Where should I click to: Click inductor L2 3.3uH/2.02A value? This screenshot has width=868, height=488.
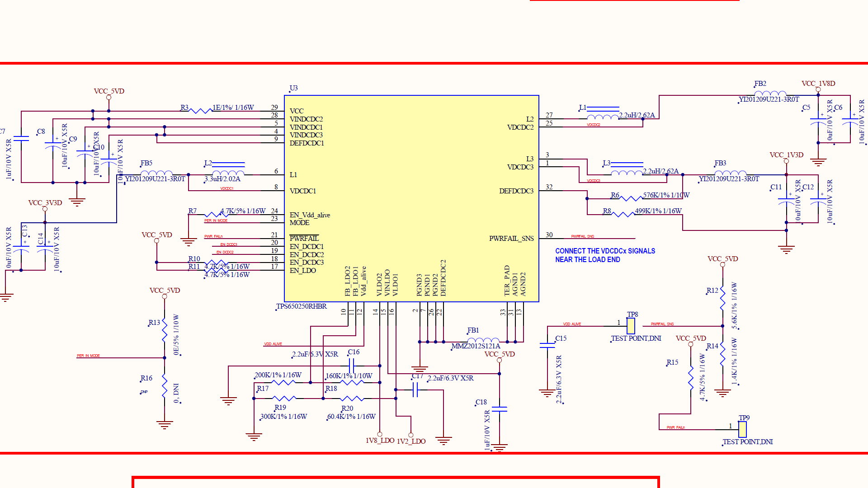pyautogui.click(x=222, y=179)
